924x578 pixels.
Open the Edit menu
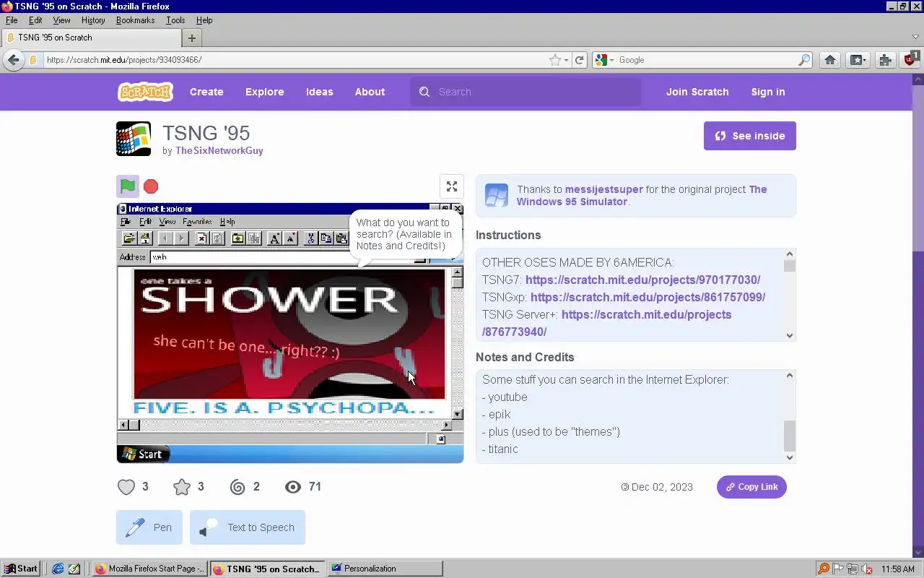tap(35, 20)
